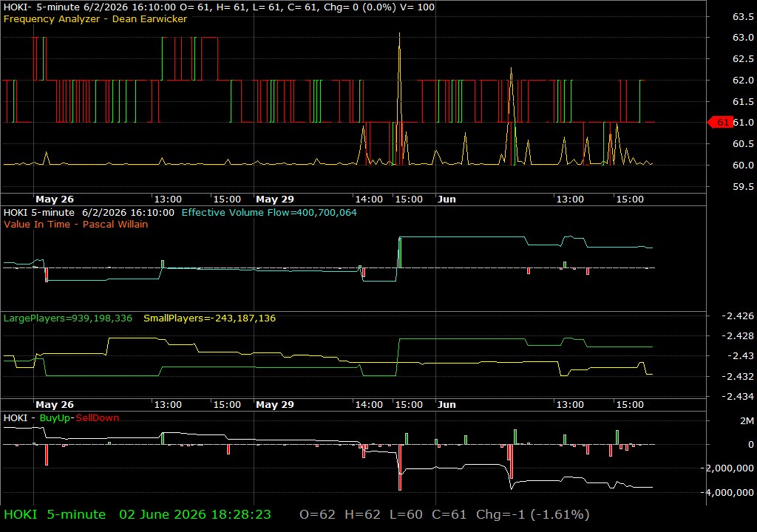
Task: Click the Jun date on top time axis
Action: coord(447,199)
